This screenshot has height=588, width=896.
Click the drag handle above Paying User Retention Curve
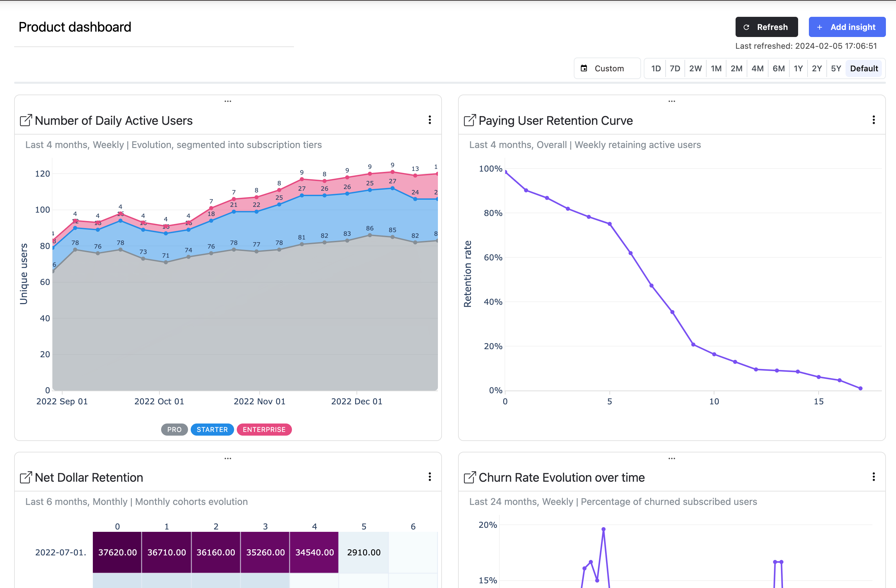(672, 101)
